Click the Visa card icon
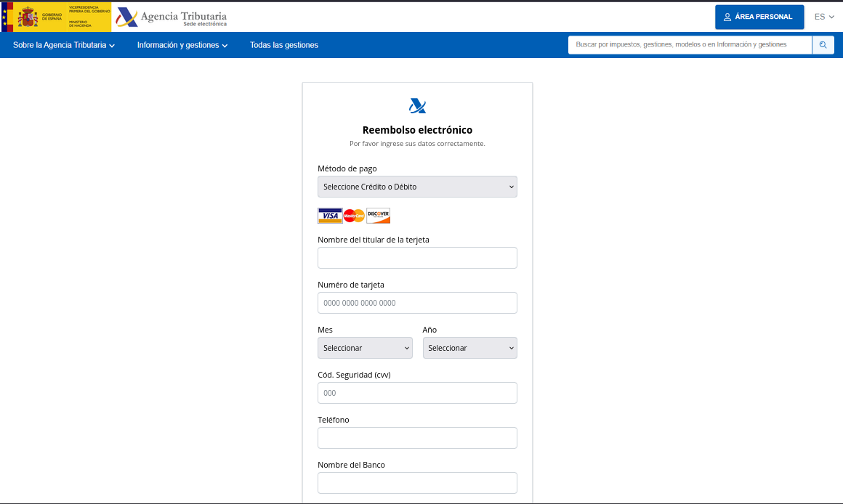This screenshot has height=504, width=843. click(x=330, y=216)
